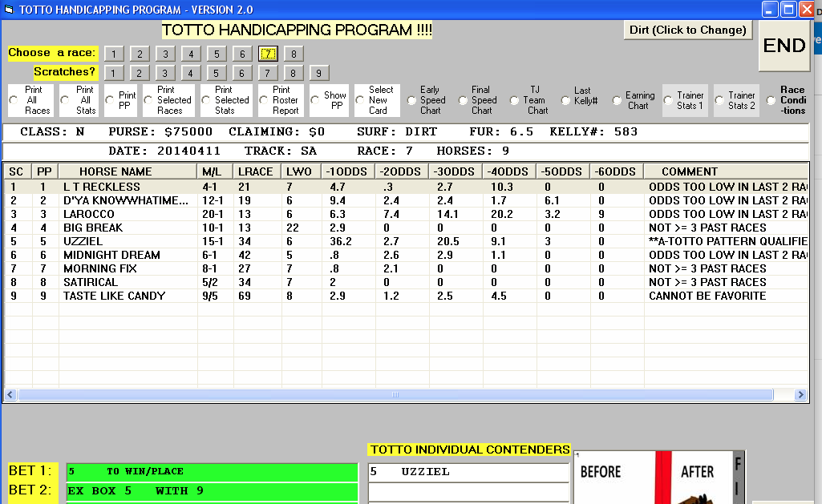
Task: Sort by HORSE NAME column header
Action: [128, 171]
